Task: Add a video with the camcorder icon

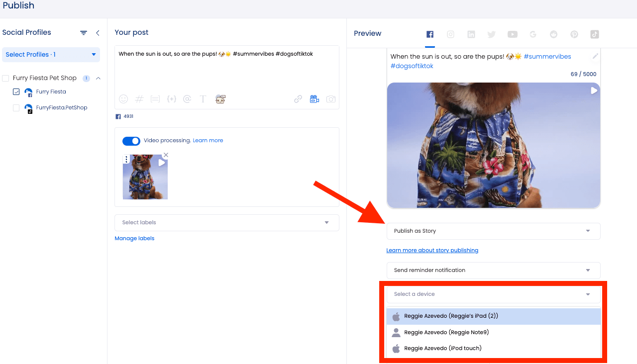Action: pyautogui.click(x=315, y=99)
